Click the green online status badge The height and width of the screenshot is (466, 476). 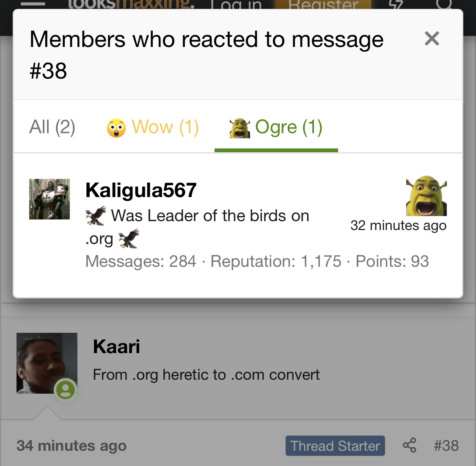[65, 389]
